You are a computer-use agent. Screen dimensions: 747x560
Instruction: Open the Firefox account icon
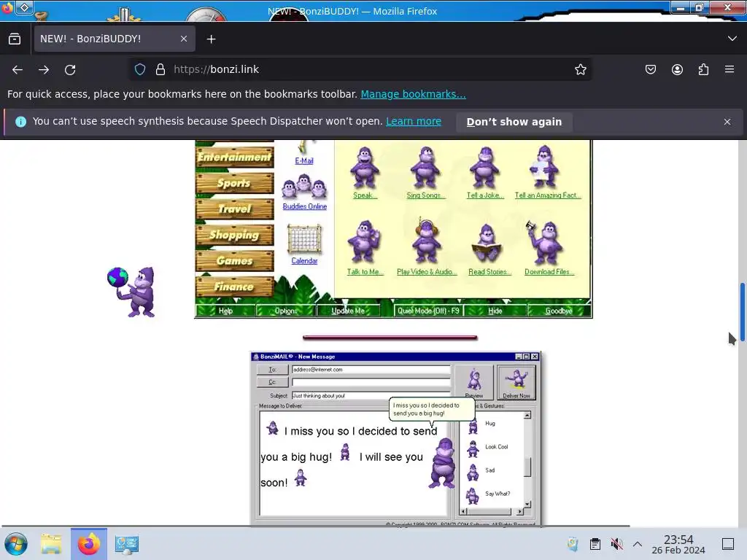[677, 69]
